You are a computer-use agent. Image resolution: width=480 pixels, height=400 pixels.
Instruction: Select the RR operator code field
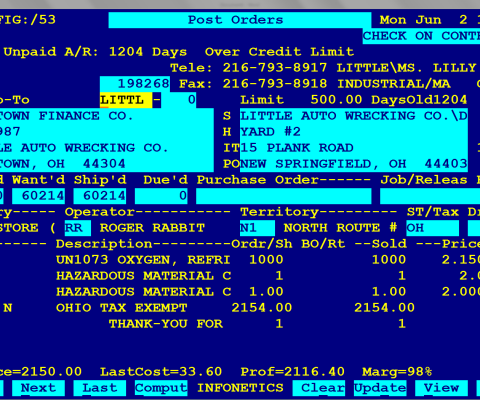(78, 228)
